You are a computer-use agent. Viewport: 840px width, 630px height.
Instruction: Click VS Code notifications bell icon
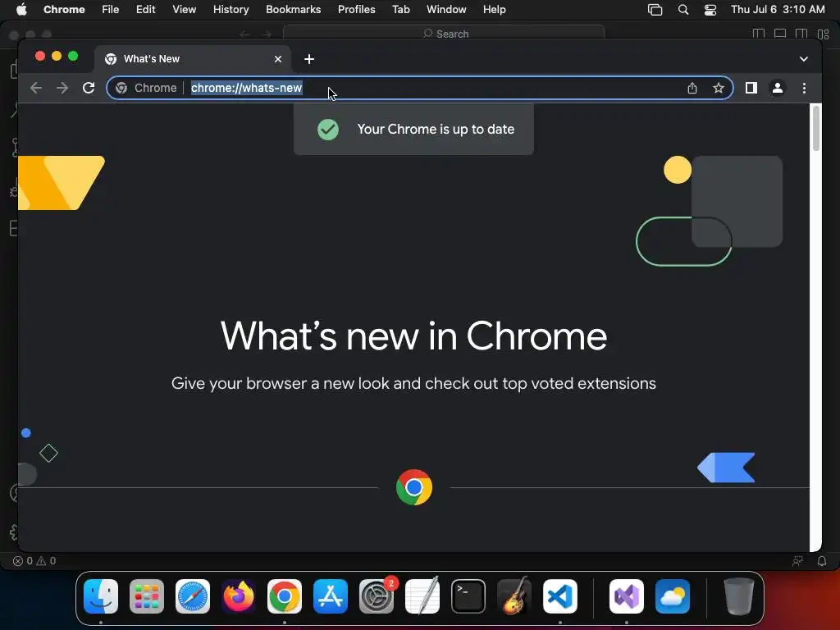pos(822,561)
